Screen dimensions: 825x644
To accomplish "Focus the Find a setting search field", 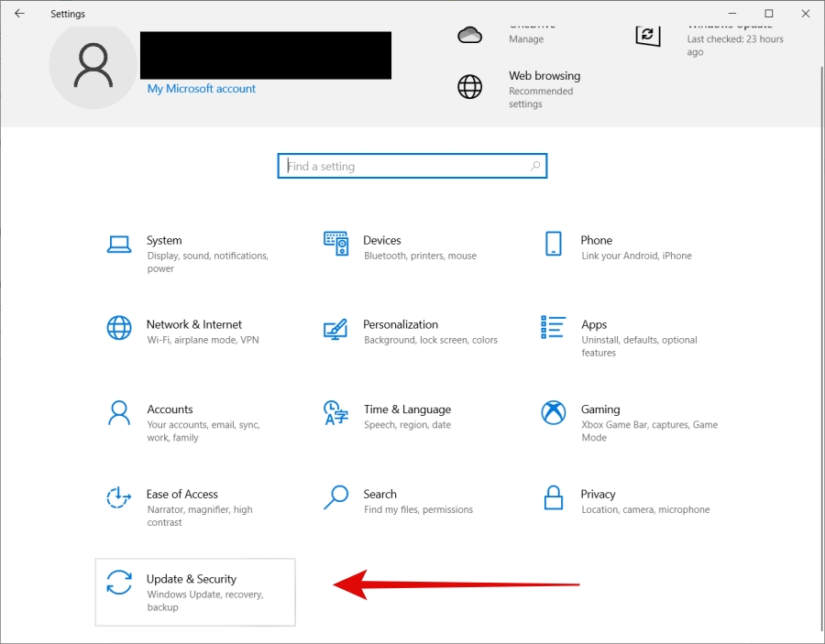I will pos(412,166).
